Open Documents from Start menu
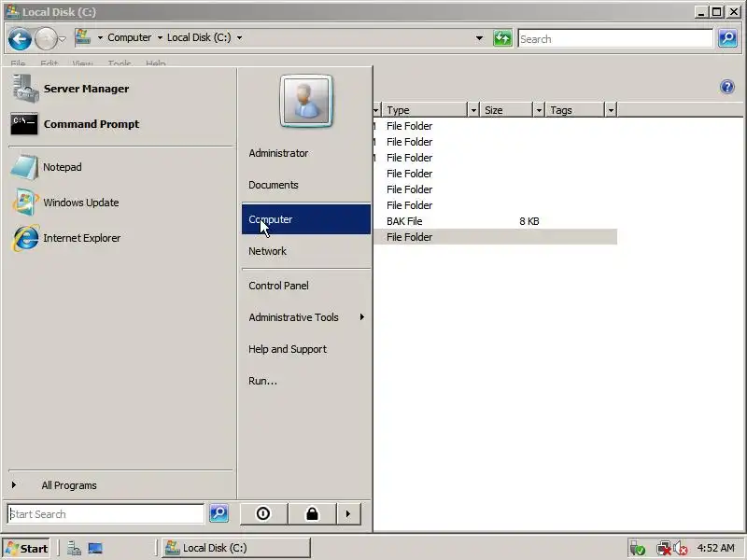Image resolution: width=747 pixels, height=560 pixels. point(274,185)
